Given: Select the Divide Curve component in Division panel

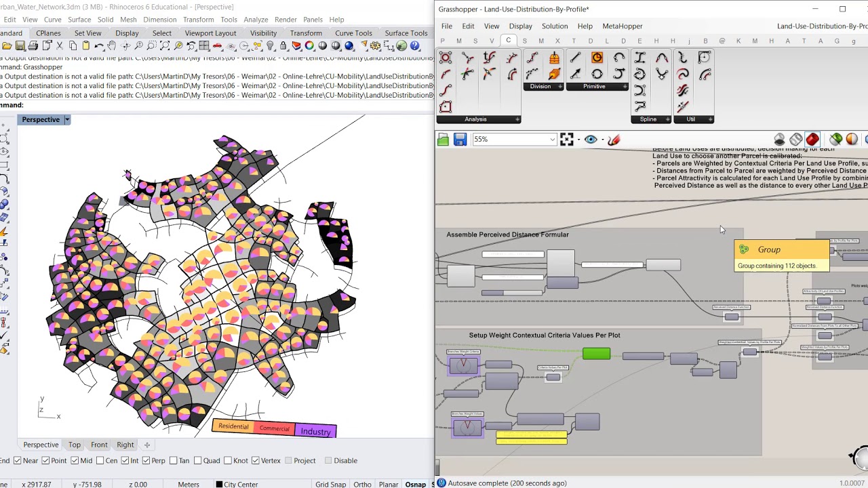Looking at the screenshot, I should point(532,58).
